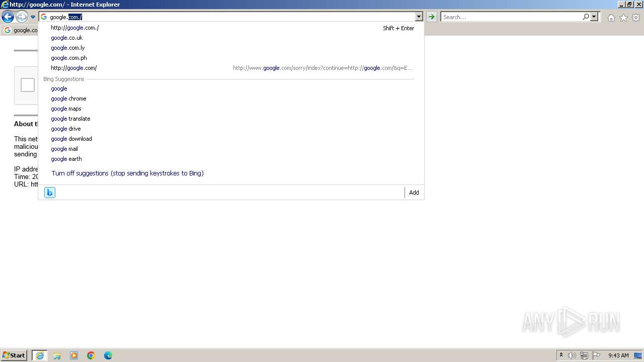Click the Action Center flag icon

(596, 355)
